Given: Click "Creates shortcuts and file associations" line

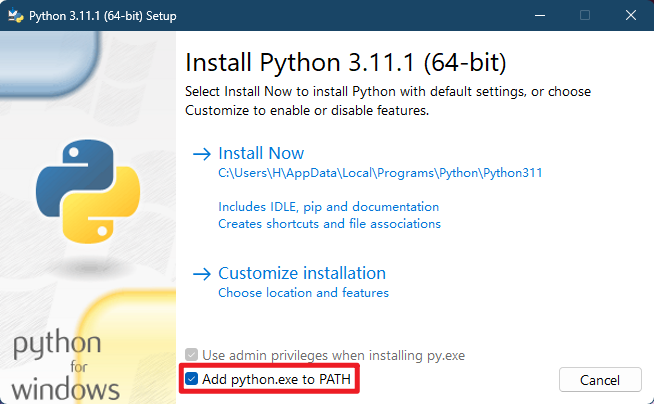Looking at the screenshot, I should (329, 224).
